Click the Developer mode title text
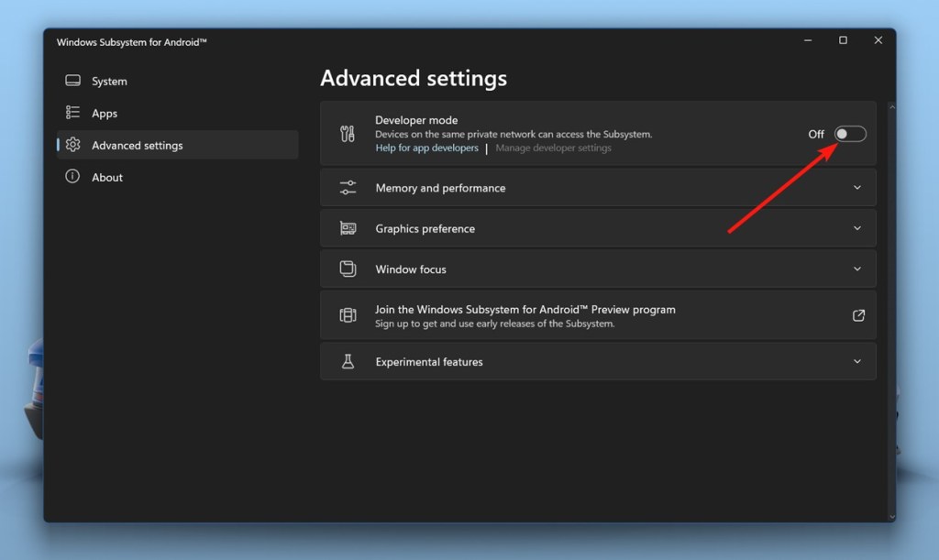This screenshot has width=939, height=560. [416, 120]
